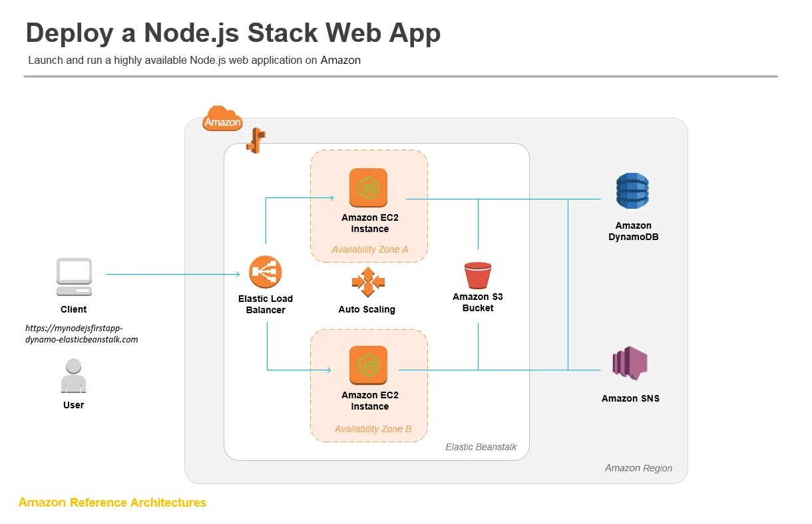Select the 'Availability Zone A' label

370,250
